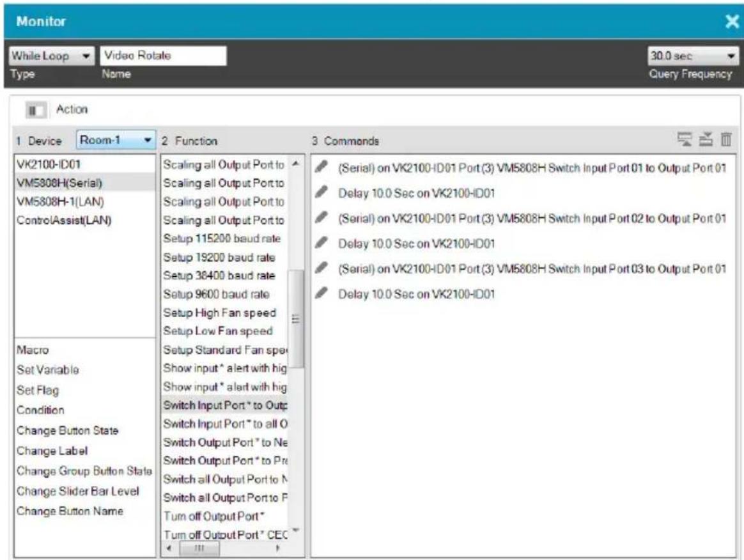Click the trash delete command icon

coord(726,139)
